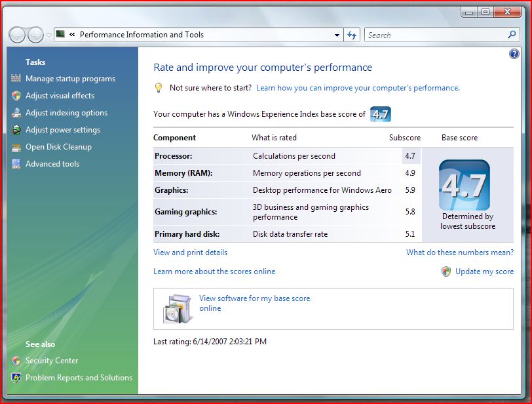532x404 pixels.
Task: Click Memory operations per second text
Action: (307, 173)
